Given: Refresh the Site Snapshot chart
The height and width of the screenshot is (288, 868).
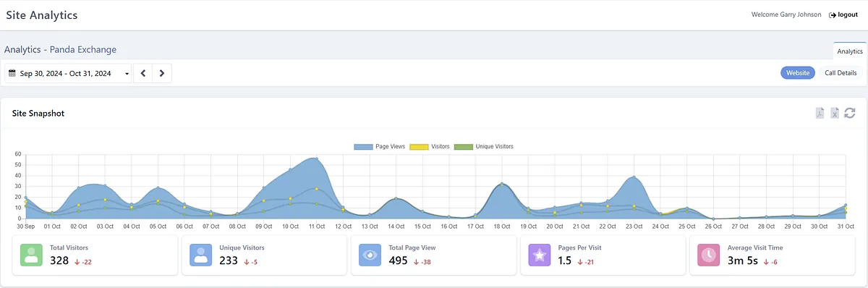Looking at the screenshot, I should point(850,113).
